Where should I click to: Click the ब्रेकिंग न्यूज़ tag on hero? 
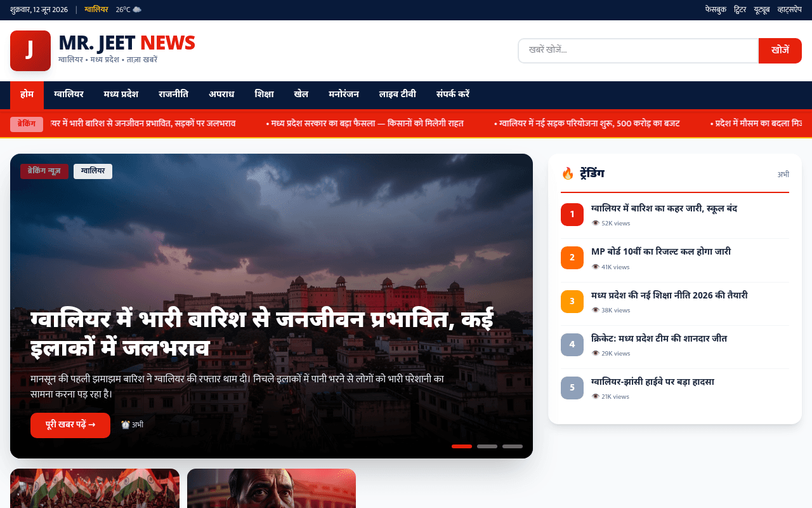point(44,171)
